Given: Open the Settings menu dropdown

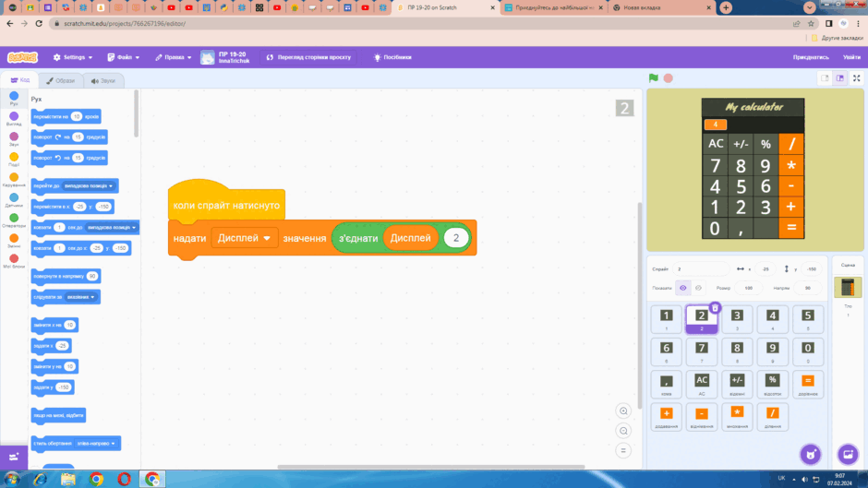Looking at the screenshot, I should click(73, 57).
